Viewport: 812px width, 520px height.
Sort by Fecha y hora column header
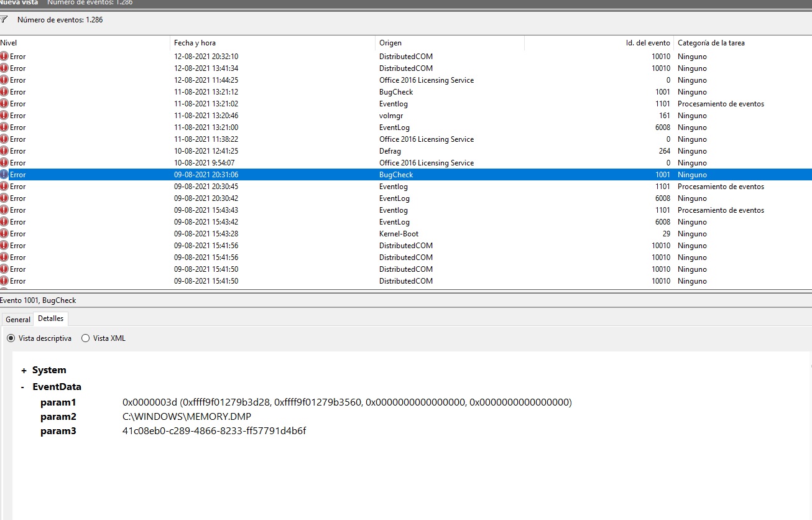(x=195, y=43)
